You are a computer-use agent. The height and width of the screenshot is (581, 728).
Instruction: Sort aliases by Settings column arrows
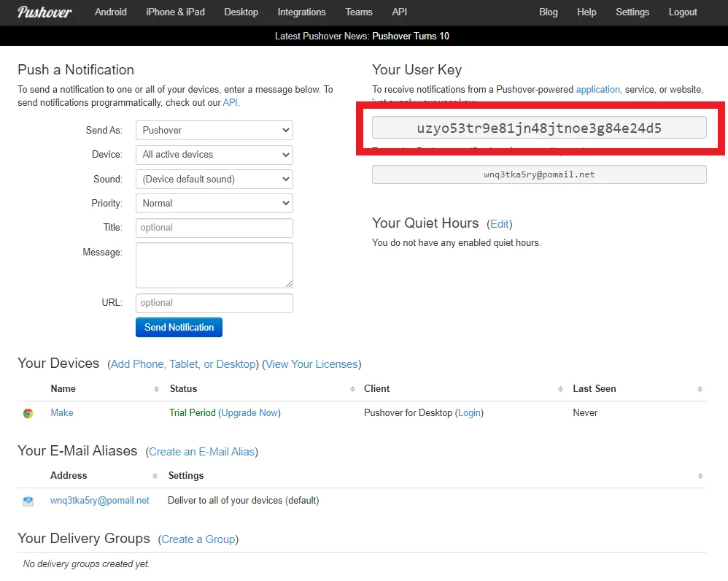[700, 476]
